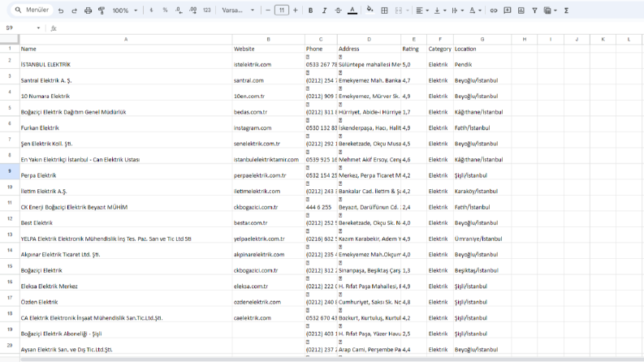Viewport: 644px width, 362px height.
Task: Select the Pendik location cell
Action: click(x=482, y=61)
